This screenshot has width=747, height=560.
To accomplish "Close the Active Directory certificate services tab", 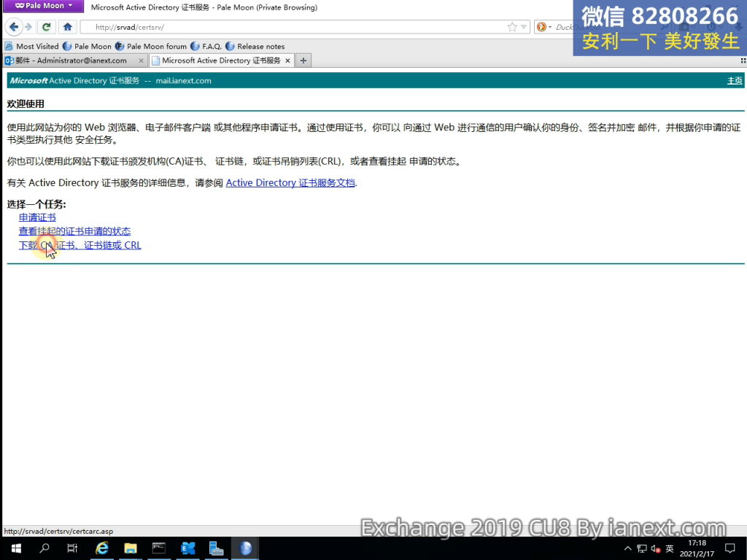I will coord(287,61).
